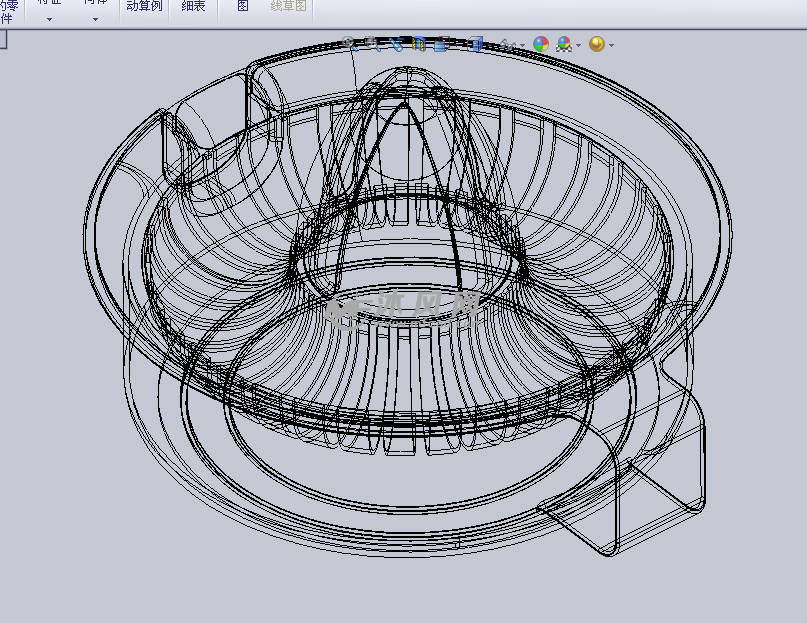
Task: Select the Apply Scene checkered sphere icon
Action: click(x=563, y=43)
